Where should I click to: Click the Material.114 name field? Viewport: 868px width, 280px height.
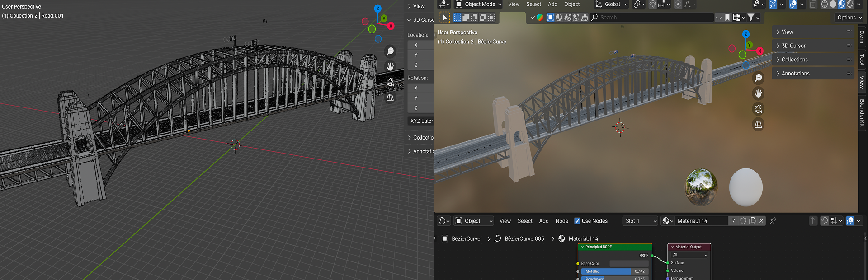point(701,221)
